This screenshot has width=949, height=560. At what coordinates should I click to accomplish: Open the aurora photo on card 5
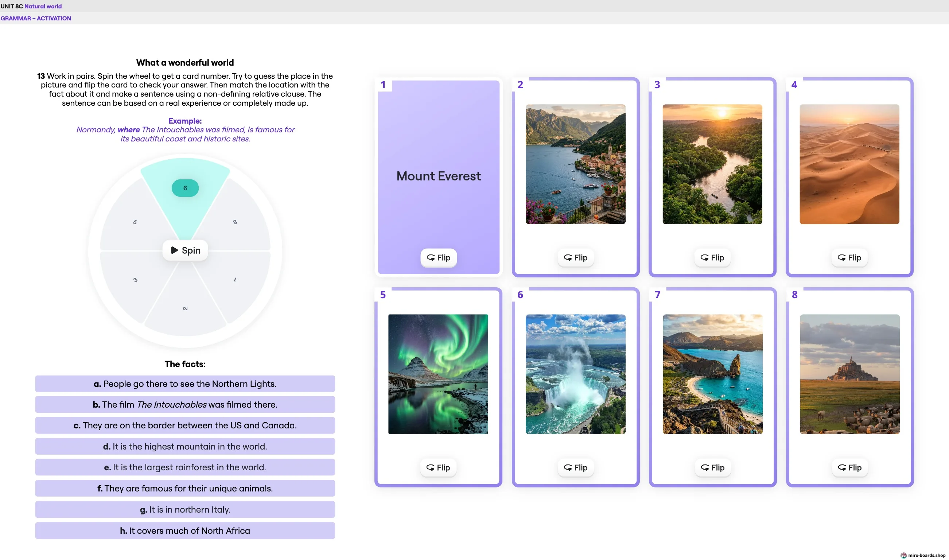point(438,374)
